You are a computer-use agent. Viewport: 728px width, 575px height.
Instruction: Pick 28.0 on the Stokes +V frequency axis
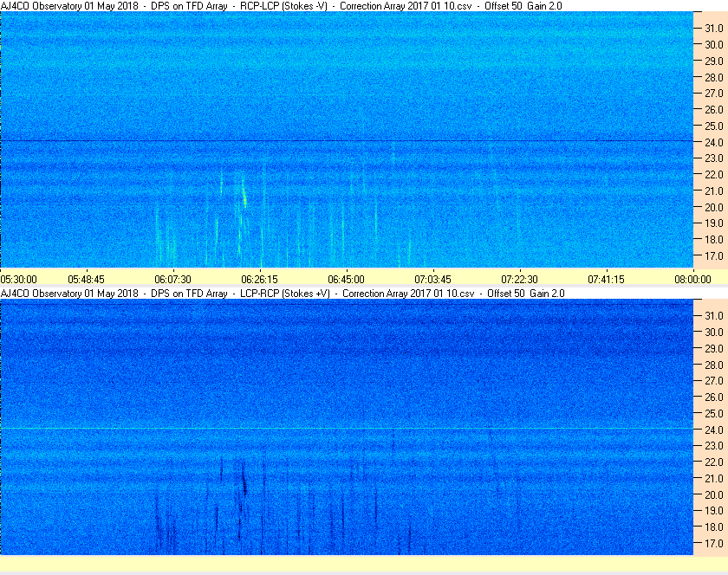(714, 365)
